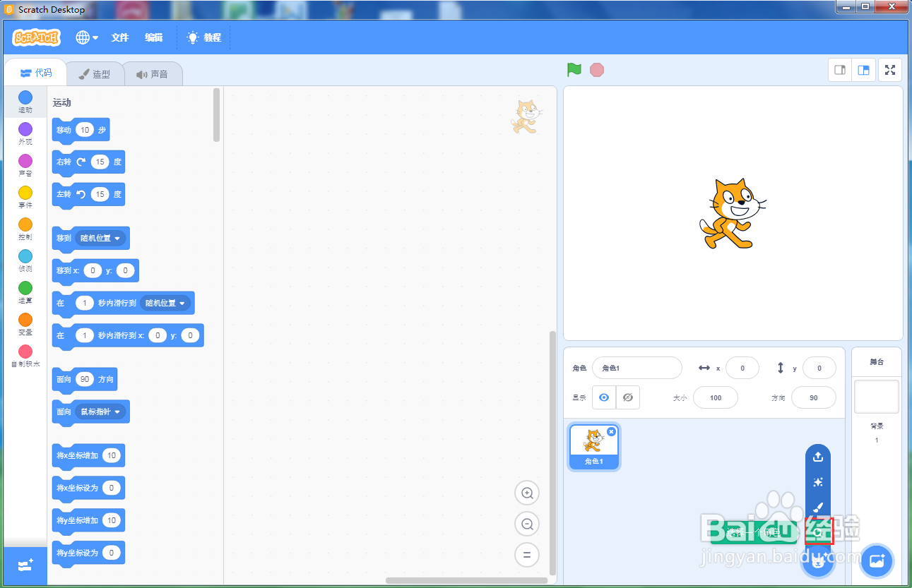This screenshot has height=588, width=912.
Task: Switch to small stage layout toggle
Action: tap(840, 70)
